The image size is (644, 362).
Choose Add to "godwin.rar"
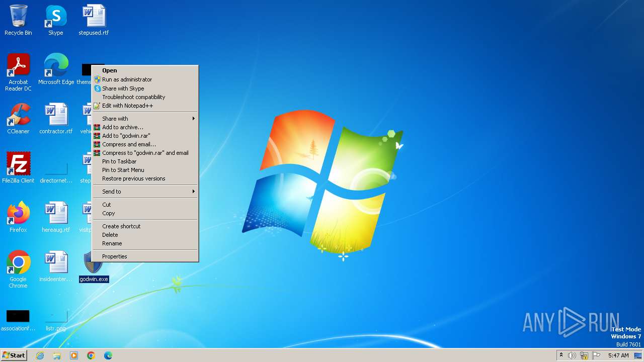click(145, 136)
